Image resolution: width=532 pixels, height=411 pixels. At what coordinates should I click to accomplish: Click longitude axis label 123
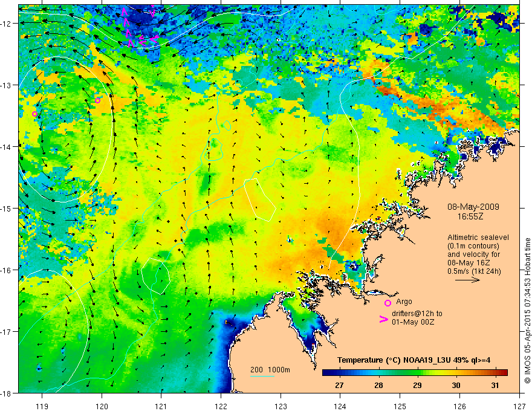coord(281,406)
